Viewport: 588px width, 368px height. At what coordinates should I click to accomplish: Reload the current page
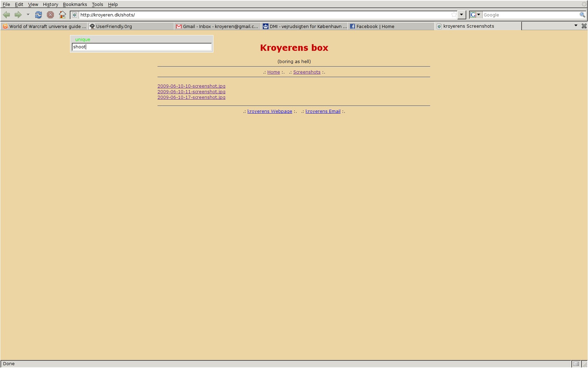[38, 15]
